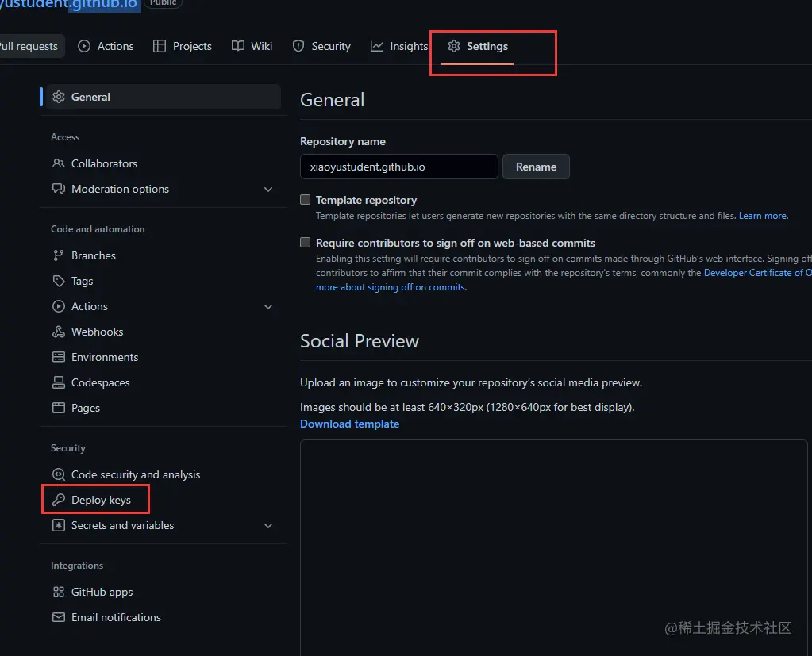Switch to the top Actions tab
Screen dimensions: 812x656
[x=106, y=46]
